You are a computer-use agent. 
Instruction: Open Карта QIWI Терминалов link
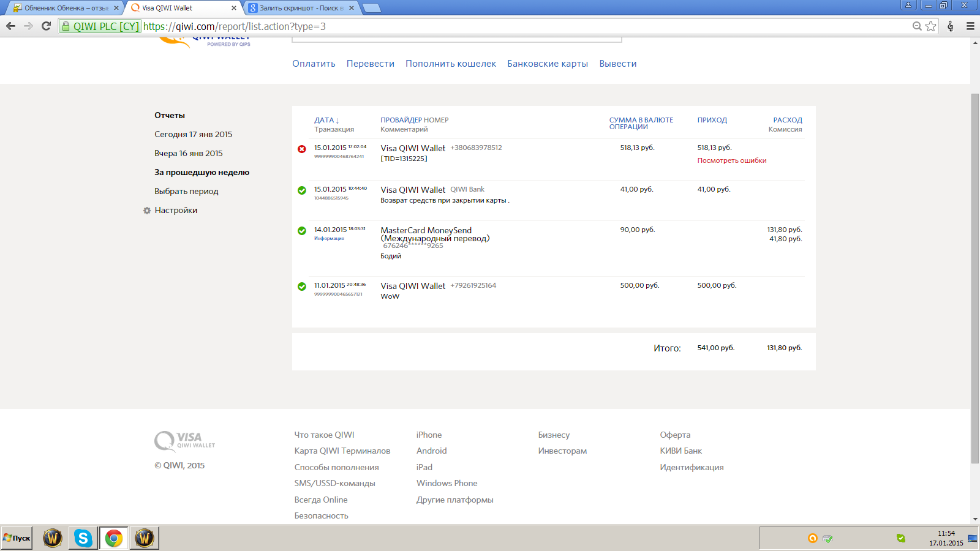pos(342,451)
